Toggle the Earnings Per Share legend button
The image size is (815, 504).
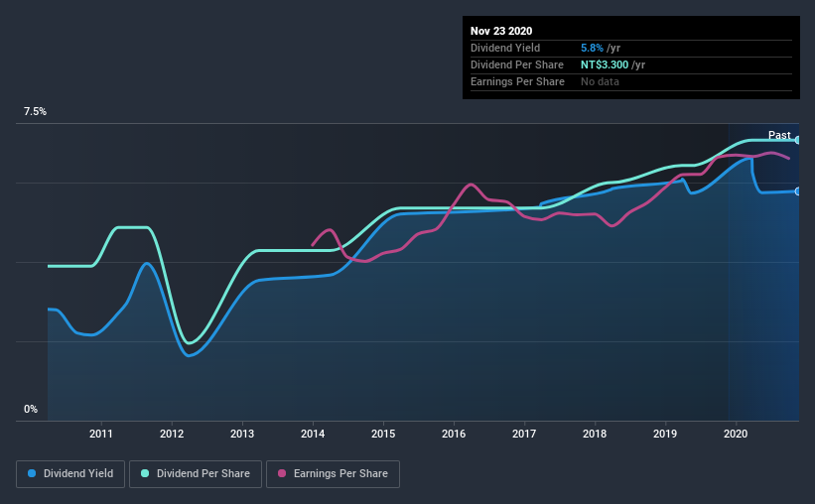(334, 474)
